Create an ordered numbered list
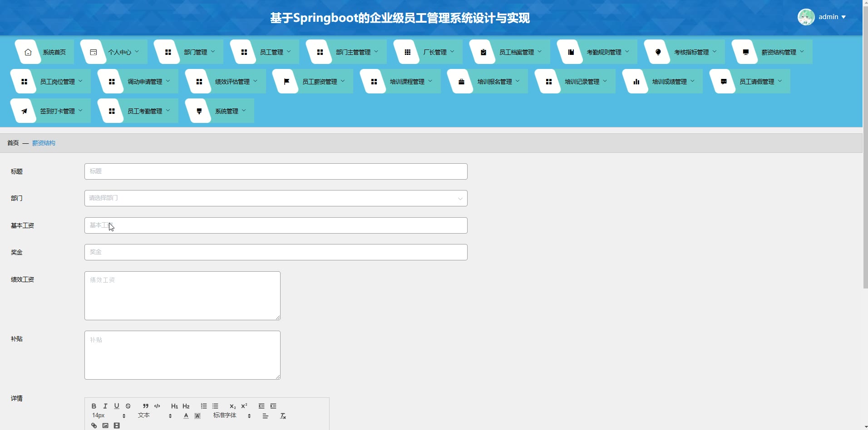 pyautogui.click(x=204, y=406)
